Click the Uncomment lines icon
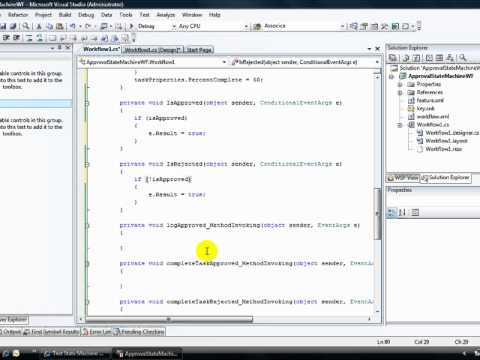The width and height of the screenshot is (480, 360). coord(40,38)
